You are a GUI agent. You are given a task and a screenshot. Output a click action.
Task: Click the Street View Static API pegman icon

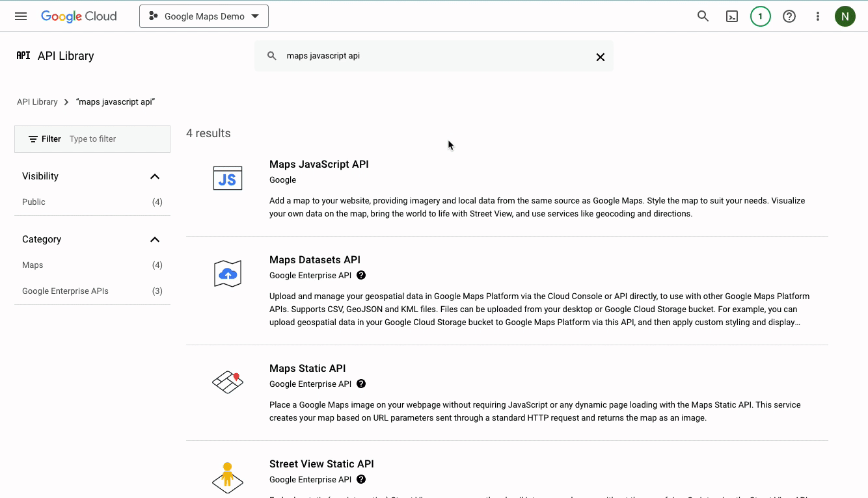point(228,478)
